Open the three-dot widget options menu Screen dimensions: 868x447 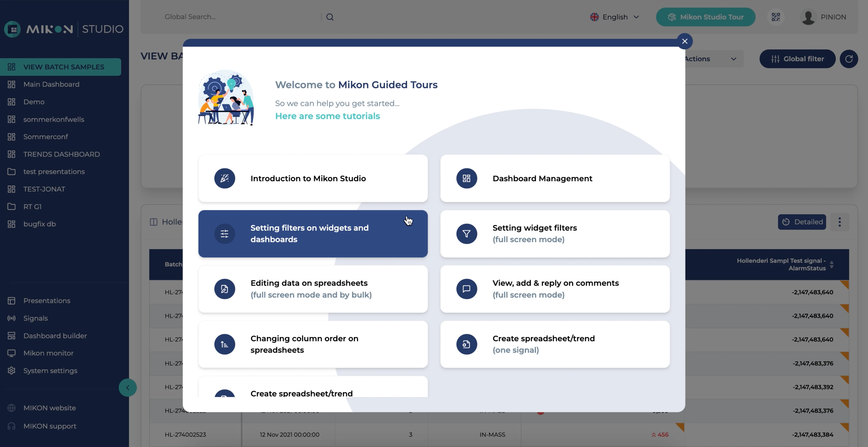click(839, 222)
